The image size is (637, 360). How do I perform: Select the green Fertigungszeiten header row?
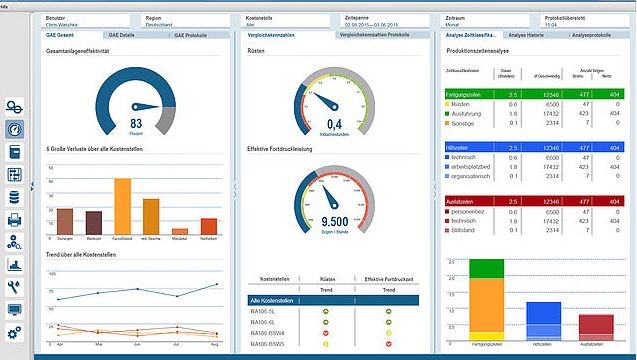[534, 94]
